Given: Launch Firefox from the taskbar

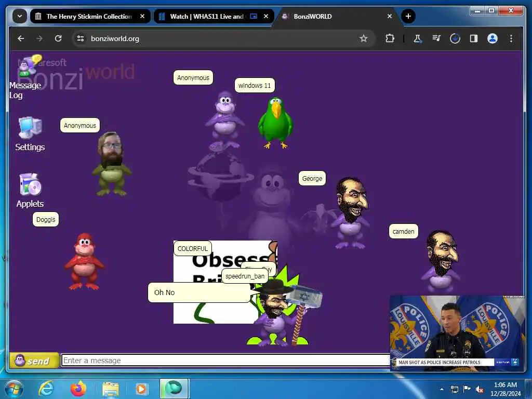Looking at the screenshot, I should [78, 389].
